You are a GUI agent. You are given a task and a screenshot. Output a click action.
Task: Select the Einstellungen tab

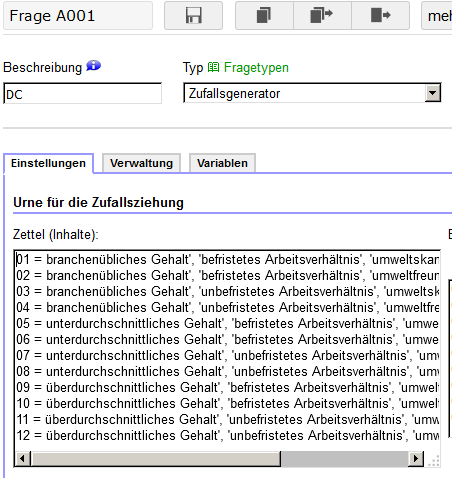tap(48, 163)
